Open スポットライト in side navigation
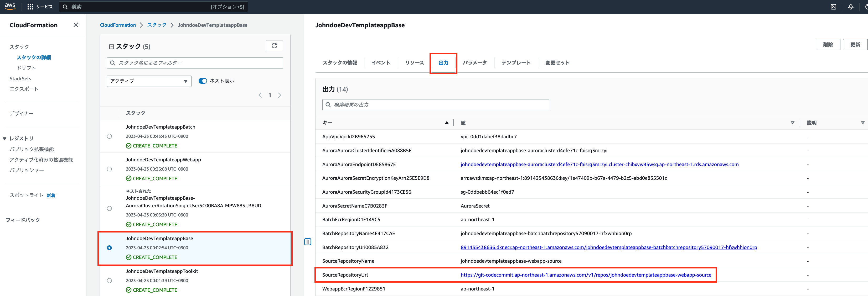Image resolution: width=868 pixels, height=296 pixels. click(27, 195)
